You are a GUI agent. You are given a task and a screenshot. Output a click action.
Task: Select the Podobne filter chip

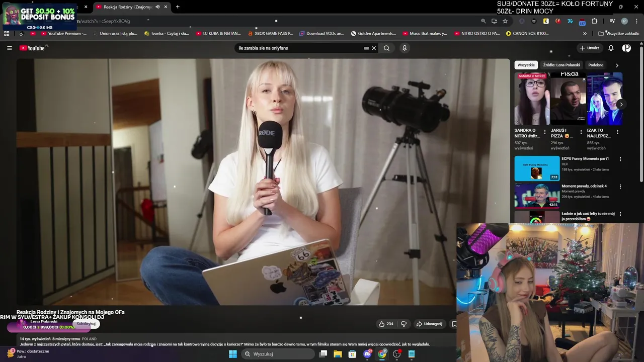click(x=596, y=65)
